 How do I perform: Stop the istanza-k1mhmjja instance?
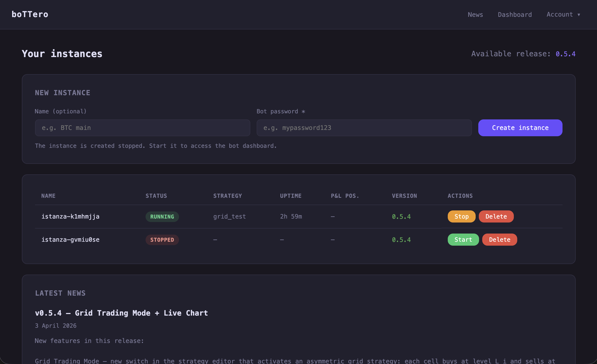pos(461,216)
